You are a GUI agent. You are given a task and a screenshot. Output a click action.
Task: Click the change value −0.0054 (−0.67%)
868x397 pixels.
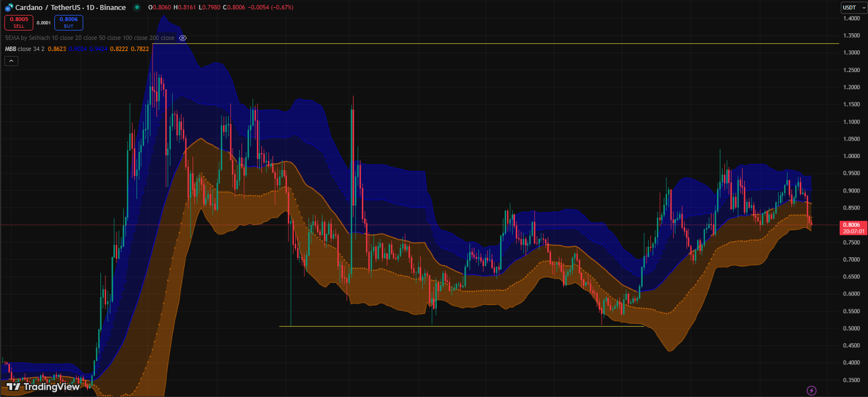[270, 7]
